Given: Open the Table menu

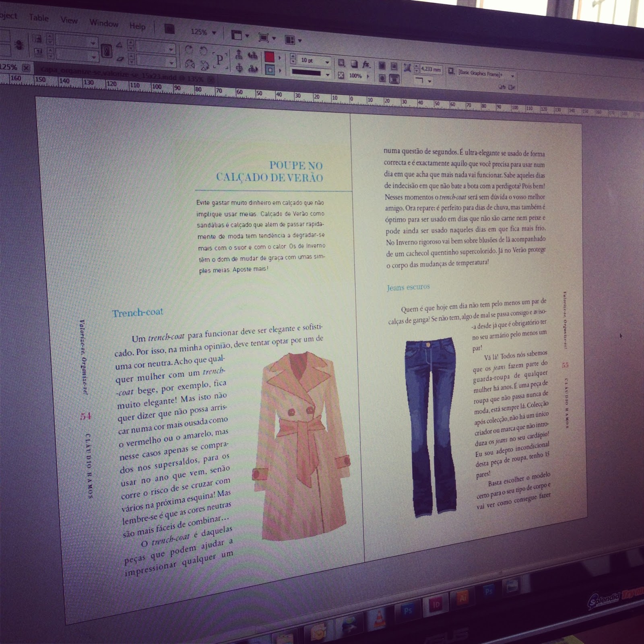Looking at the screenshot, I should click(x=39, y=18).
